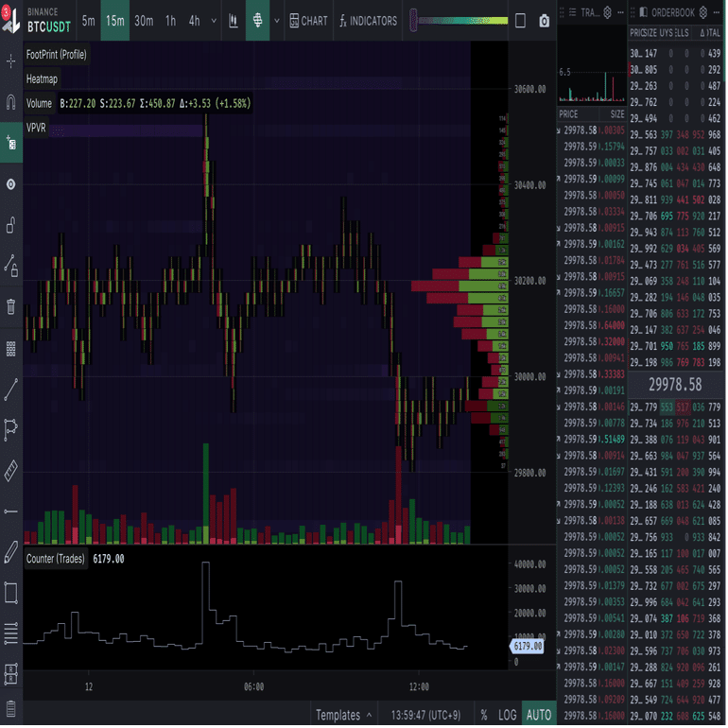Select the horizontal line tool
Viewport: 728px width, 728px height.
(10, 511)
